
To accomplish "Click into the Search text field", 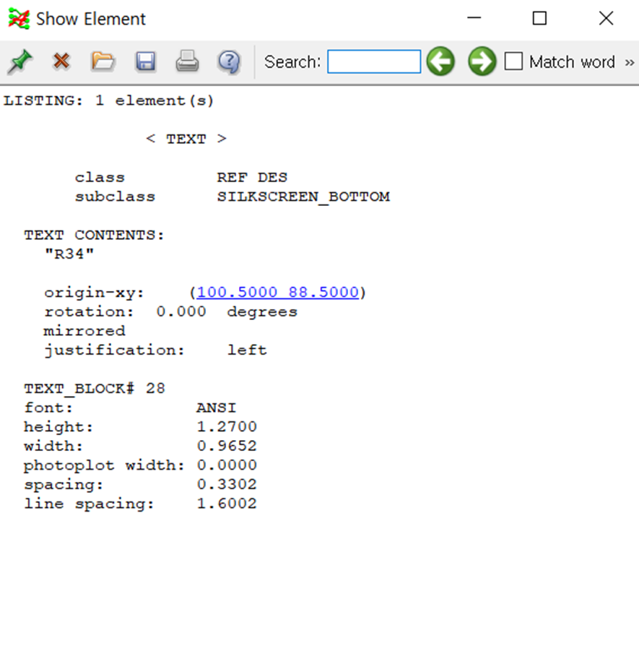I will tap(374, 61).
